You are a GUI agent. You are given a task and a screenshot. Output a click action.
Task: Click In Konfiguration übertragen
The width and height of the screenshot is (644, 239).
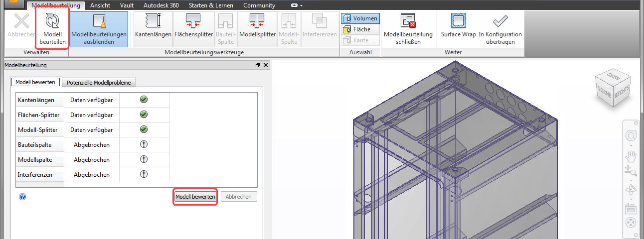pyautogui.click(x=500, y=29)
